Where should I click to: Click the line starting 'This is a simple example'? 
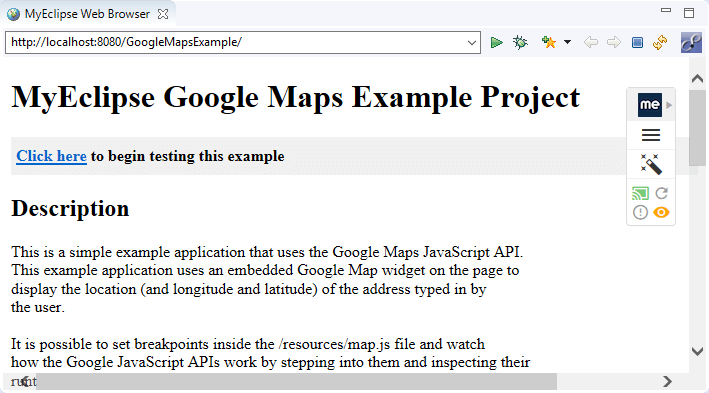point(267,252)
